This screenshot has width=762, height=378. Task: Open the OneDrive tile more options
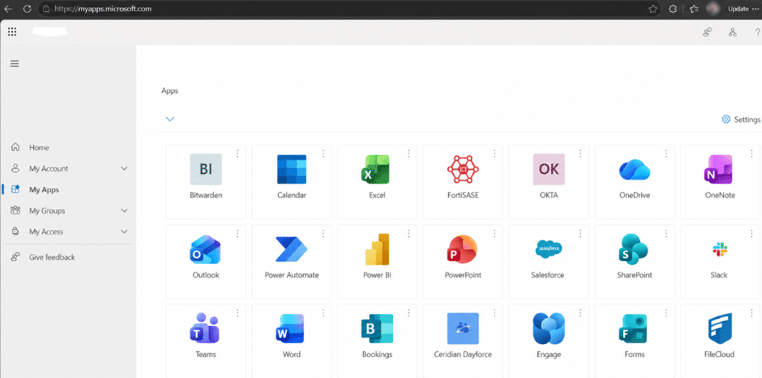tap(666, 154)
